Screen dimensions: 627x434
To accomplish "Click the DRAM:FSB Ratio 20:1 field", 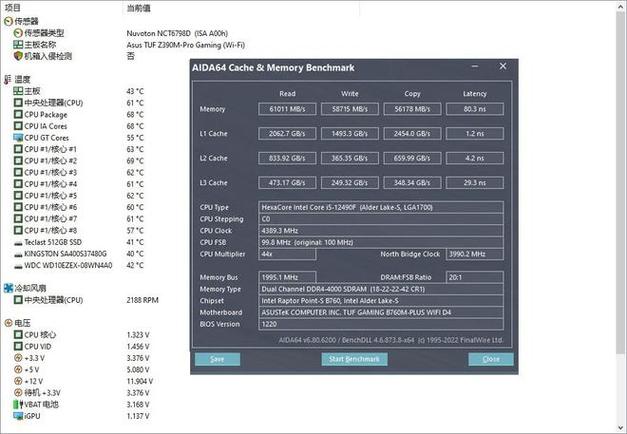I will click(475, 277).
